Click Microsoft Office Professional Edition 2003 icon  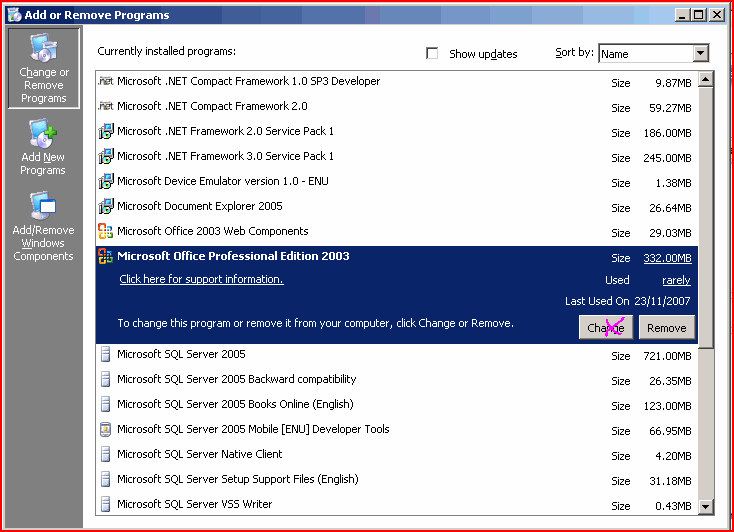[106, 257]
